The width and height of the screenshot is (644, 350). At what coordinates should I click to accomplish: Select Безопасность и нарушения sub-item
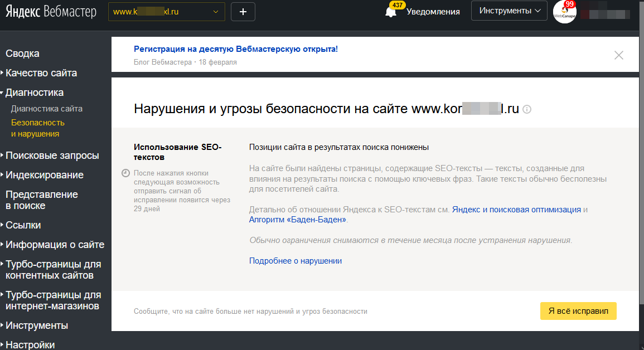pos(38,128)
